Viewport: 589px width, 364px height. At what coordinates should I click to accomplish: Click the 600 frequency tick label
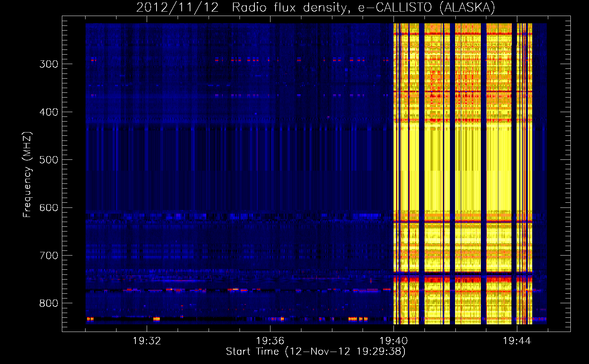pos(49,208)
